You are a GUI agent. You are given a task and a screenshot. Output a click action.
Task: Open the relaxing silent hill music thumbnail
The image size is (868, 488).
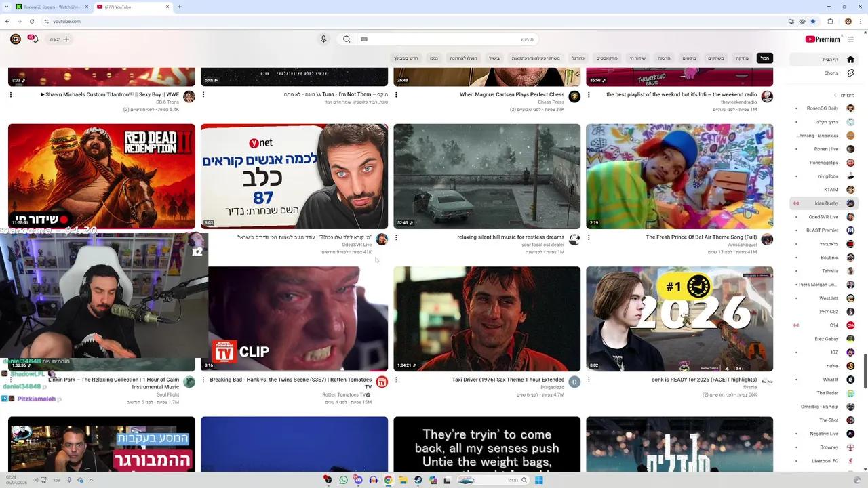point(487,176)
